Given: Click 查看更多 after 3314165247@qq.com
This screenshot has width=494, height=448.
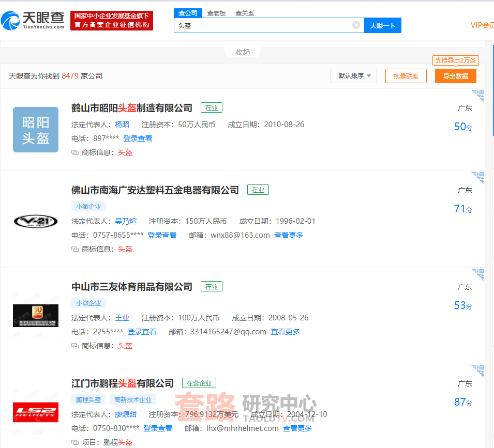Looking at the screenshot, I should pos(285,332).
